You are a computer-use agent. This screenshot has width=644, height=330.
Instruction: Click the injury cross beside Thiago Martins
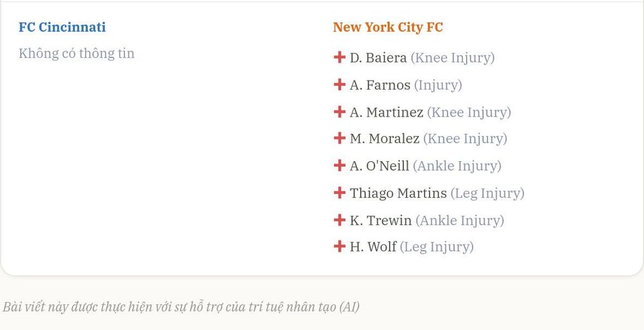[339, 193]
